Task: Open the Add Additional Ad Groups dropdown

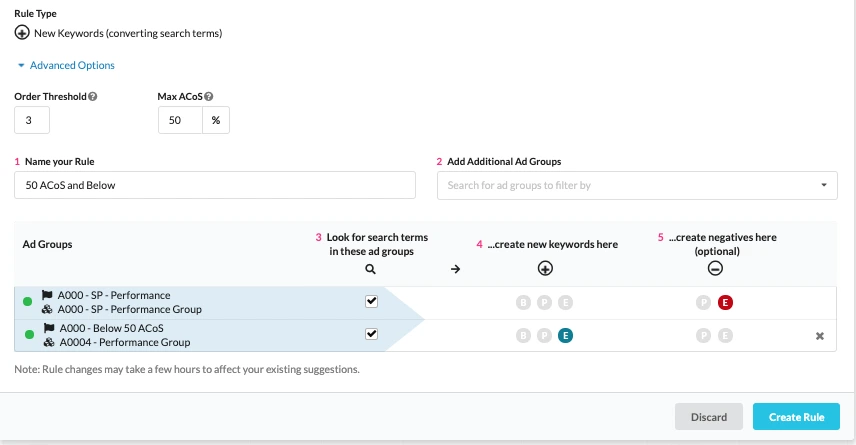Action: 638,185
